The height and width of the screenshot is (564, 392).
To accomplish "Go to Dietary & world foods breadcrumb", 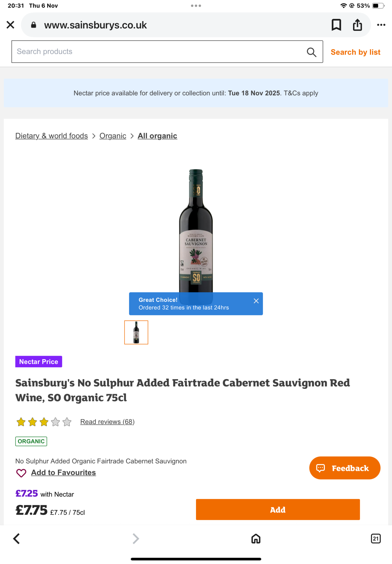I will [52, 136].
